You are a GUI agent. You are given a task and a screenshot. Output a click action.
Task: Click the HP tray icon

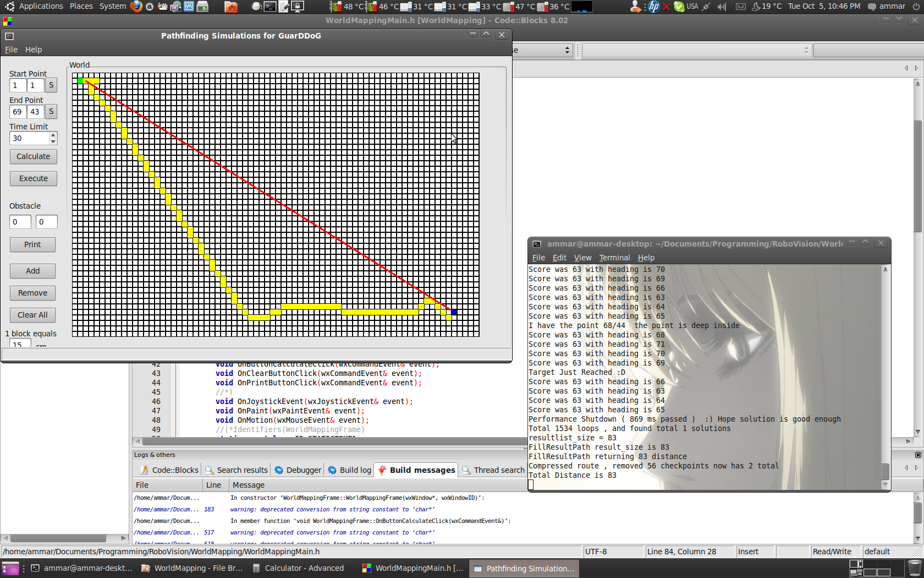[x=653, y=7]
